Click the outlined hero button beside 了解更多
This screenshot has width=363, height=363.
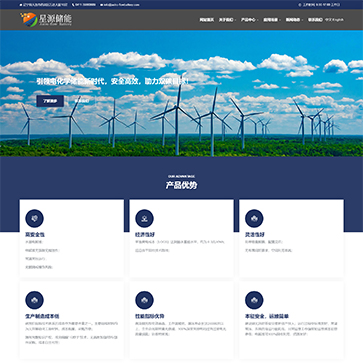82,101
